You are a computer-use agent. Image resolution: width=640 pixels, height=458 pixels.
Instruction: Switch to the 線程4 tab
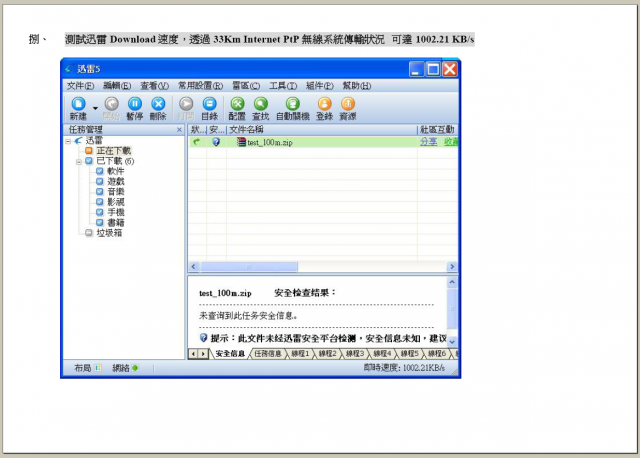(x=382, y=354)
